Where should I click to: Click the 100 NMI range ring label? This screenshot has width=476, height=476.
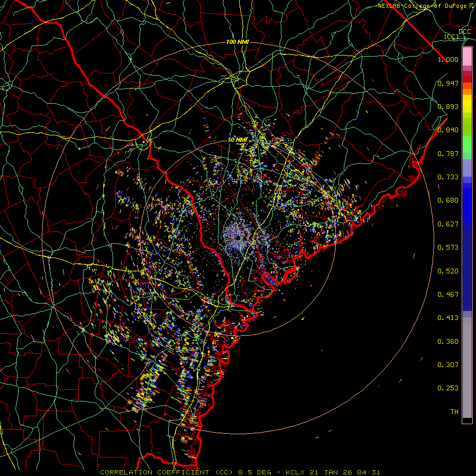tap(237, 42)
